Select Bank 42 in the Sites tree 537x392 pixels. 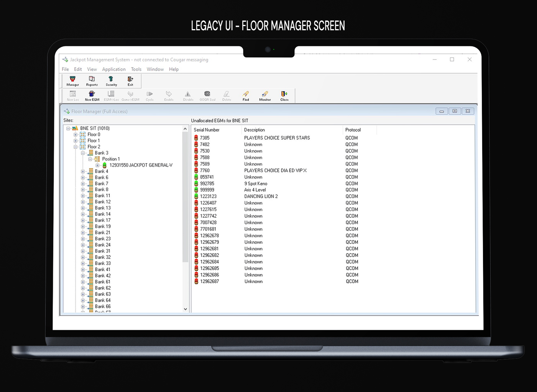point(103,276)
